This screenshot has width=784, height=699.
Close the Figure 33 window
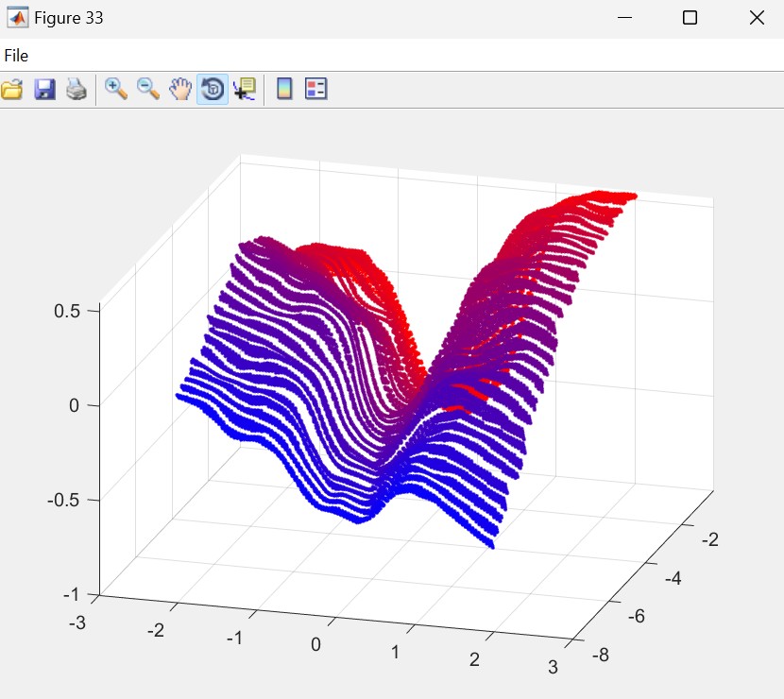756,18
